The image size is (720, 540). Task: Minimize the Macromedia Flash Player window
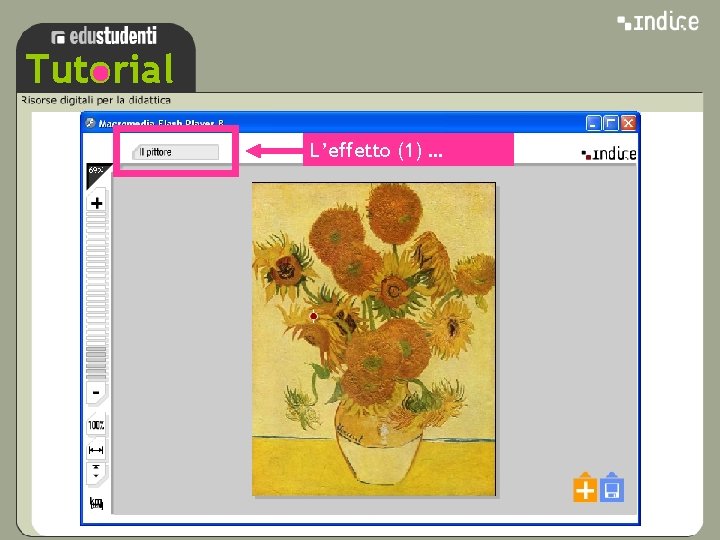(593, 123)
